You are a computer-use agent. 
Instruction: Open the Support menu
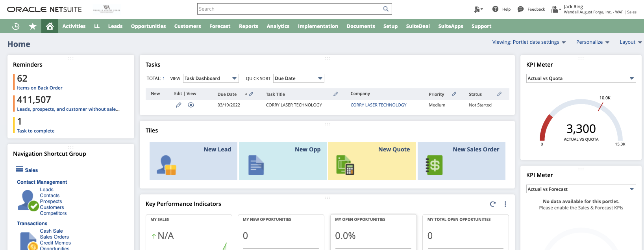click(481, 26)
